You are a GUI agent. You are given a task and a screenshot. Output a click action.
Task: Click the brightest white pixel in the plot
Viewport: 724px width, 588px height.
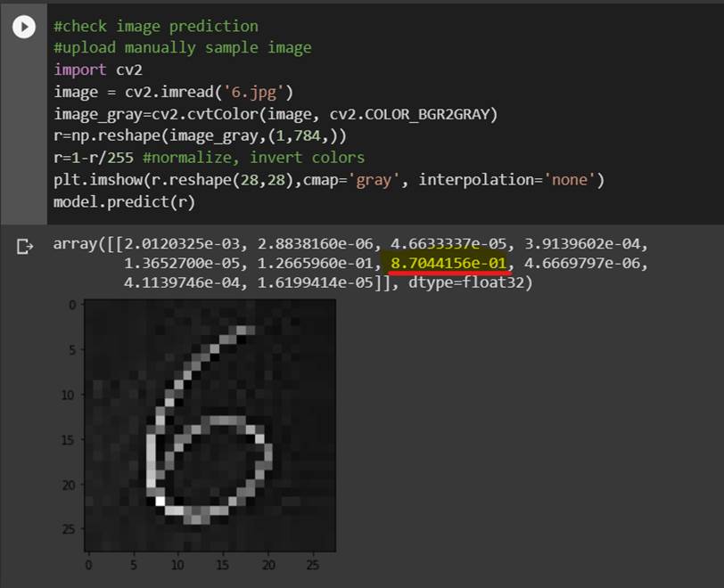pyautogui.click(x=160, y=502)
